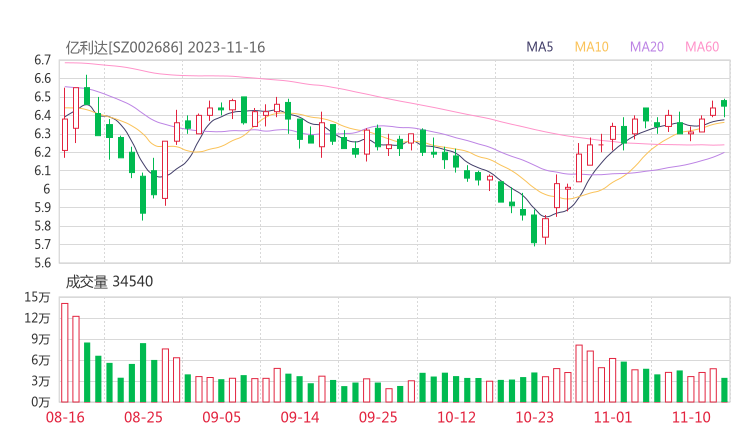Click the MA60 legend label
Image resolution: width=740 pixels, height=440 pixels.
pyautogui.click(x=702, y=47)
